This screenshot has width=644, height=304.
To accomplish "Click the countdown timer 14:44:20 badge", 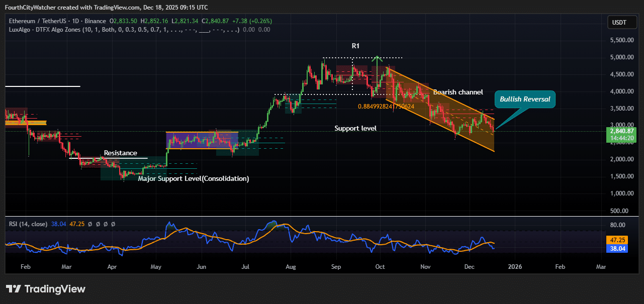I will click(x=622, y=137).
